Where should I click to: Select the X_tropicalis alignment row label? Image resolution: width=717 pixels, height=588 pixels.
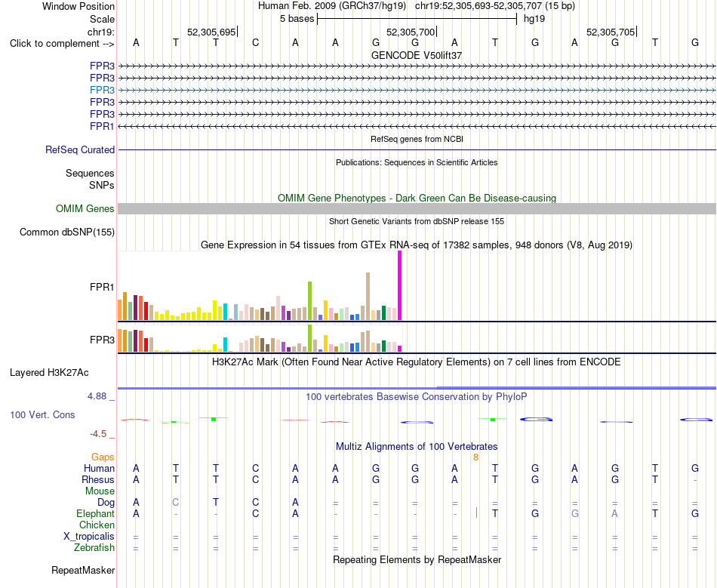[x=89, y=537]
